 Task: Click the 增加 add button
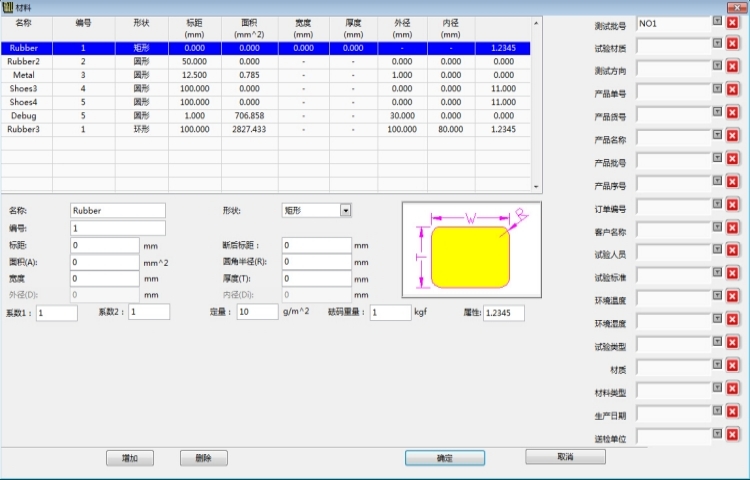(129, 457)
